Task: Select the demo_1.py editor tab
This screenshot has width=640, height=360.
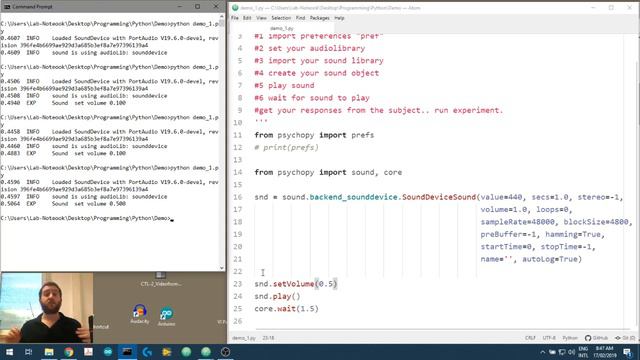Action: 282,28
